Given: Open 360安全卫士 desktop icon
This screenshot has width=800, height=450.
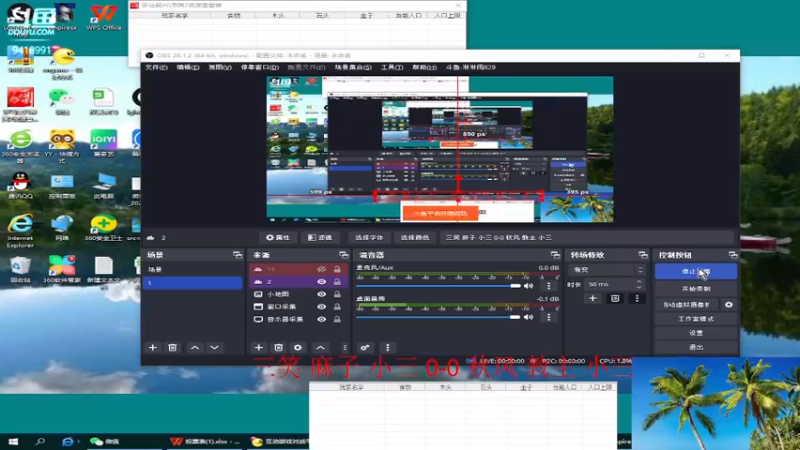Looking at the screenshot, I should pyautogui.click(x=104, y=228).
